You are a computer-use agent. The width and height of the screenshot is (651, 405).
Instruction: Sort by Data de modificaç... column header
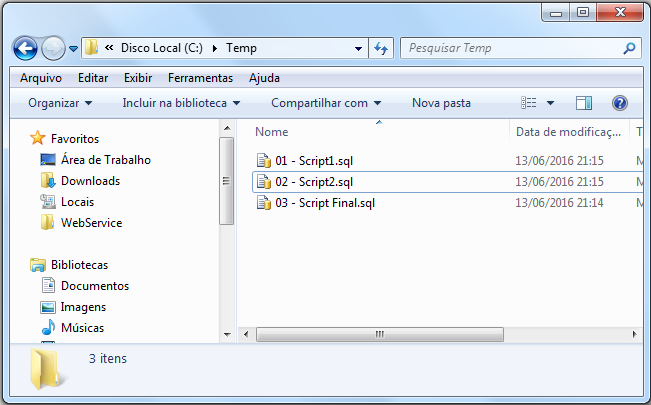(x=568, y=132)
